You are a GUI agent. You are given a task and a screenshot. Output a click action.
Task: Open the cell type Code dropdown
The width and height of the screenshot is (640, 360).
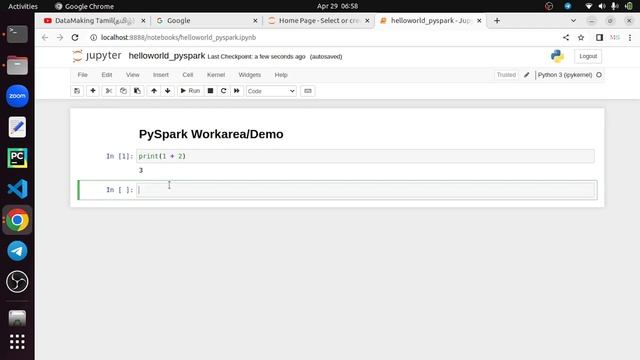tap(271, 91)
